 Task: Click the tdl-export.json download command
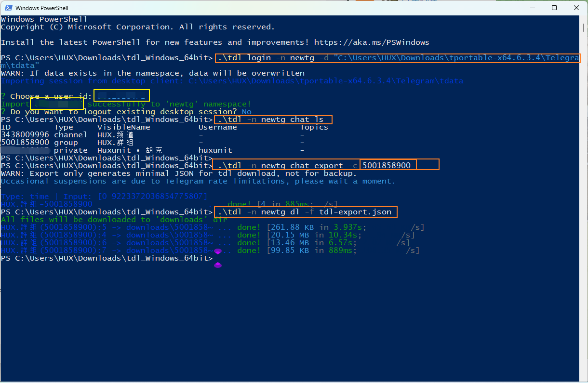tap(306, 212)
